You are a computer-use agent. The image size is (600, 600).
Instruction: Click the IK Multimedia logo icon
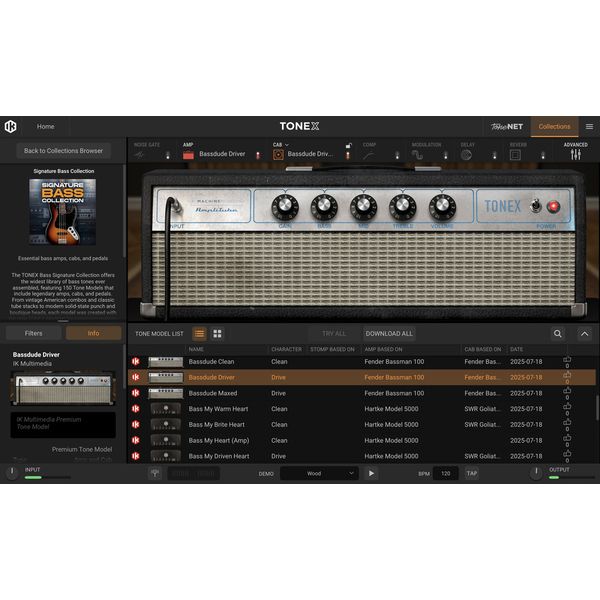coord(11,127)
